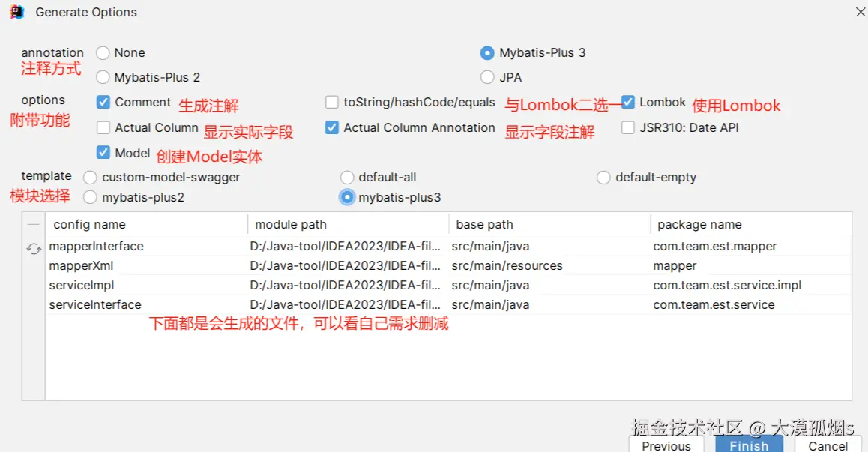Enable JSR310: Date API option
Screen dimensions: 868x452
click(627, 128)
